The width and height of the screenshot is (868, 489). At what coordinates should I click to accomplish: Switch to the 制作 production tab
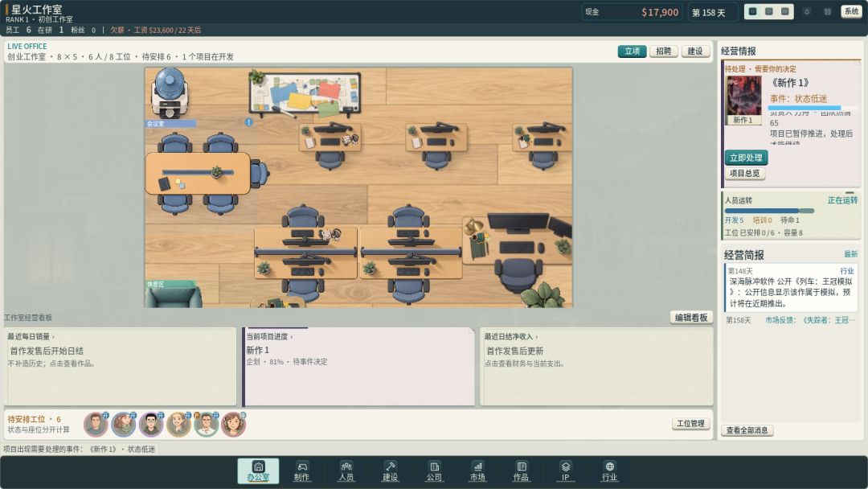(x=301, y=471)
